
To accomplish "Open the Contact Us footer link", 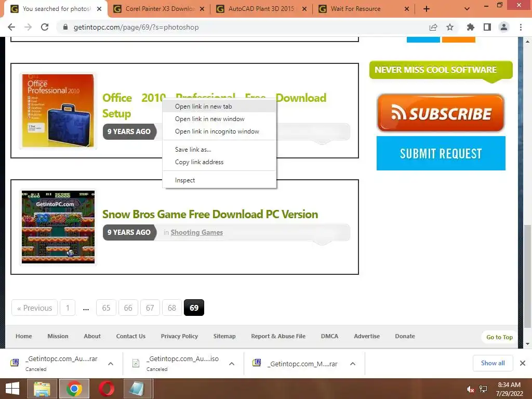I will [130, 336].
